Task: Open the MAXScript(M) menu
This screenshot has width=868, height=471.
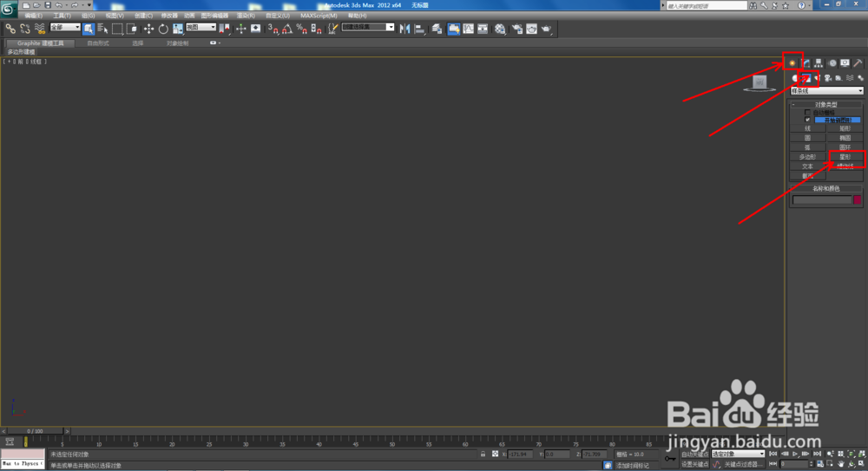Action: coord(319,16)
